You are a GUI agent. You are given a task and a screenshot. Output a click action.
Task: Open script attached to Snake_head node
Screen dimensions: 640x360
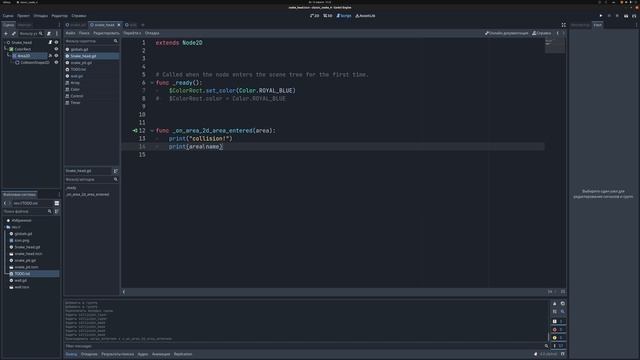click(50, 42)
